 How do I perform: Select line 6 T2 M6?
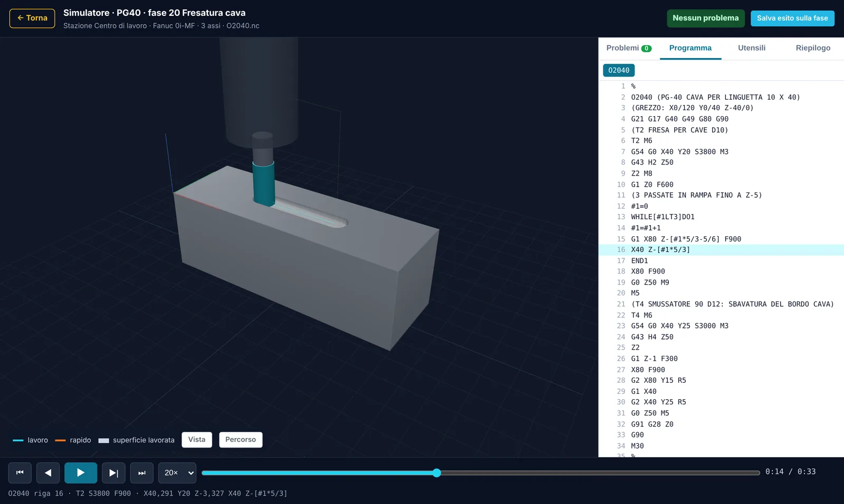click(x=721, y=141)
